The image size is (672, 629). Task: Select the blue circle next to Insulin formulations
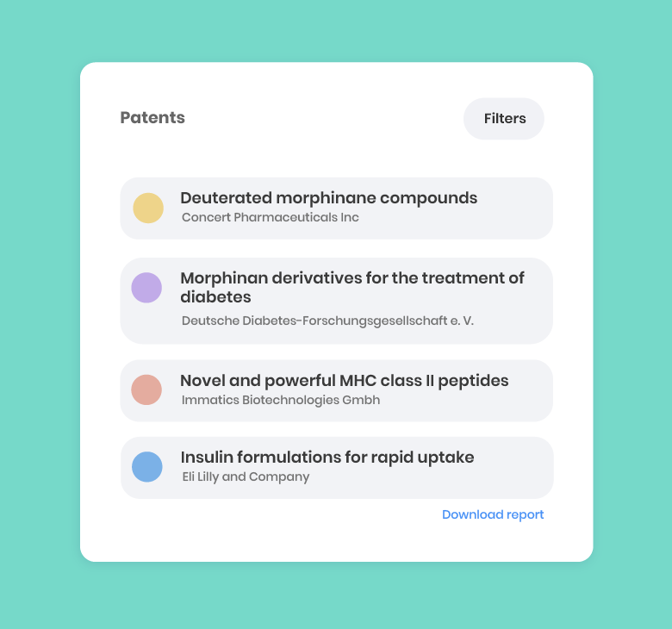tap(147, 467)
